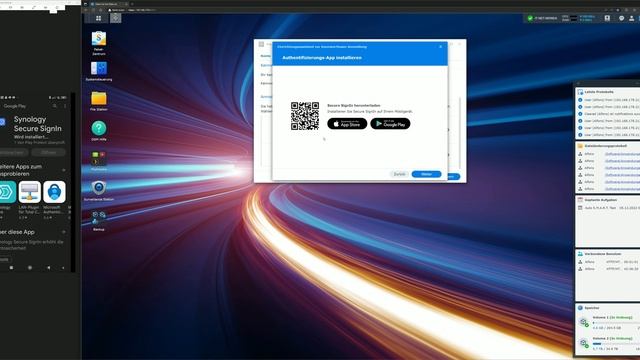Click the Volume 2 usage bar in Speicher widget
The image size is (640, 360).
pyautogui.click(x=616, y=344)
